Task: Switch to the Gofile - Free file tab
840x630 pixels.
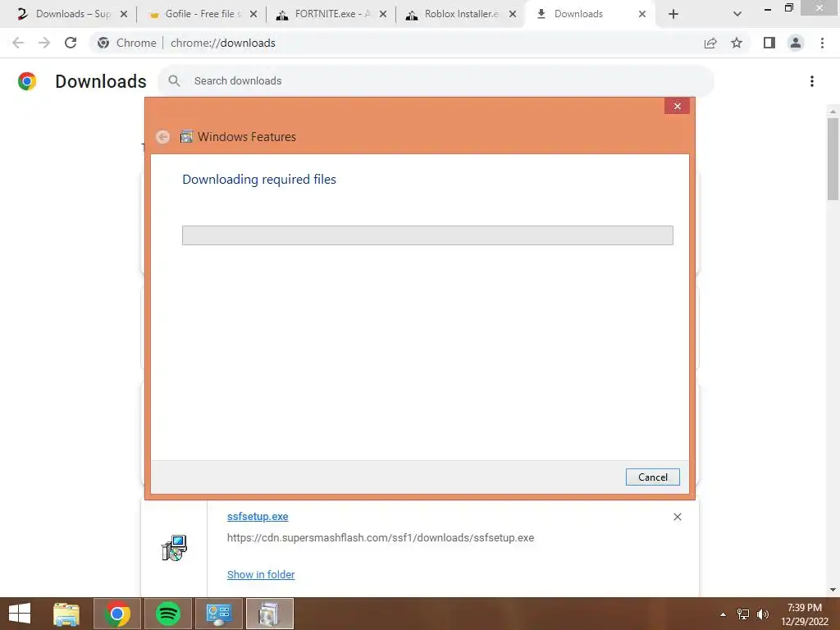Action: (x=201, y=14)
